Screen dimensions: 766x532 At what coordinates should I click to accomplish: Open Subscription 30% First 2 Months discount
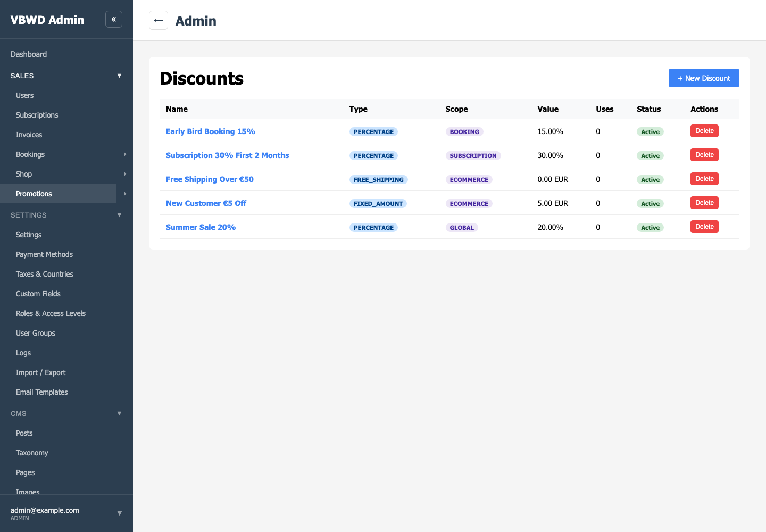tap(228, 155)
